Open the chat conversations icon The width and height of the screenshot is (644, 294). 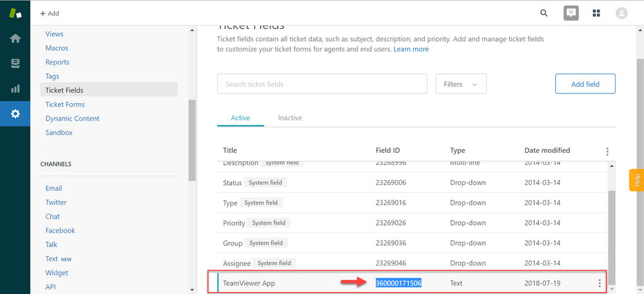pyautogui.click(x=571, y=13)
